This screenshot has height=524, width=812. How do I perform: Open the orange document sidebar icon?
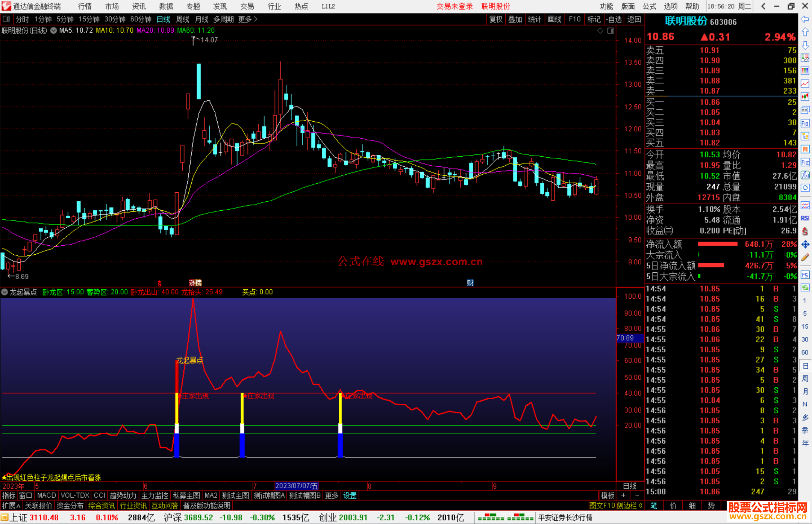pyautogui.click(x=805, y=149)
